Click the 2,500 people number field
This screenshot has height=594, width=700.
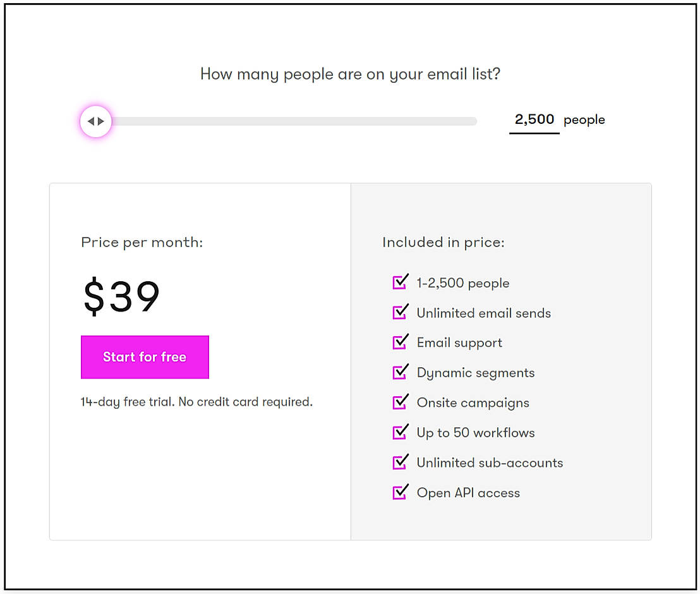pos(534,119)
